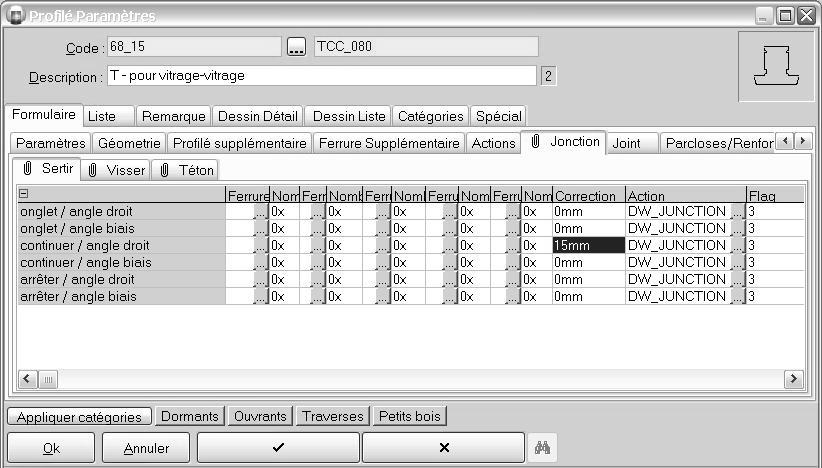The image size is (822, 468).
Task: Click Flag value in continuer / angle droit row
Action: [775, 245]
